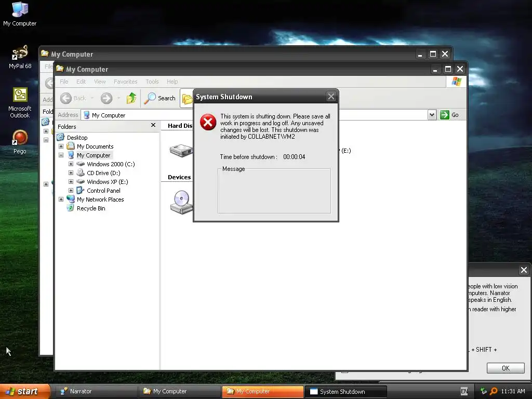This screenshot has height=399, width=532.
Task: Click the Windows flag logo in the menu bar
Action: [456, 82]
